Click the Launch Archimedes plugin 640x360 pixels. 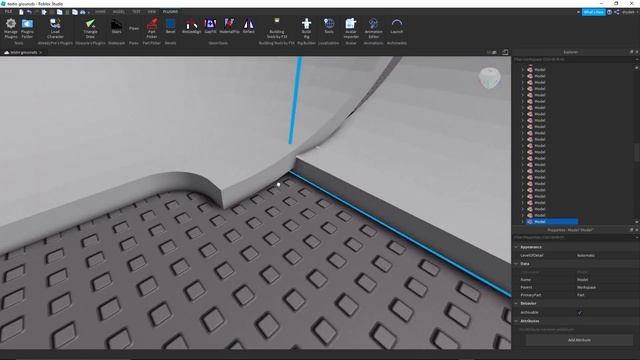397,27
